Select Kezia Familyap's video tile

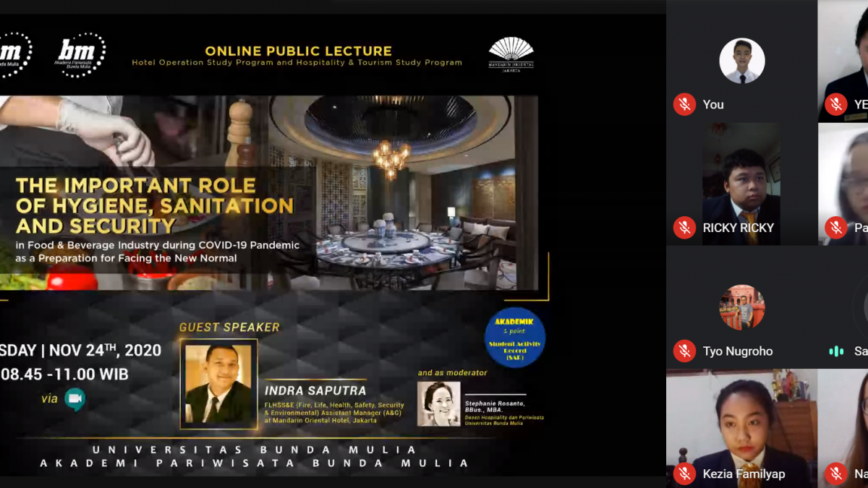(741, 429)
